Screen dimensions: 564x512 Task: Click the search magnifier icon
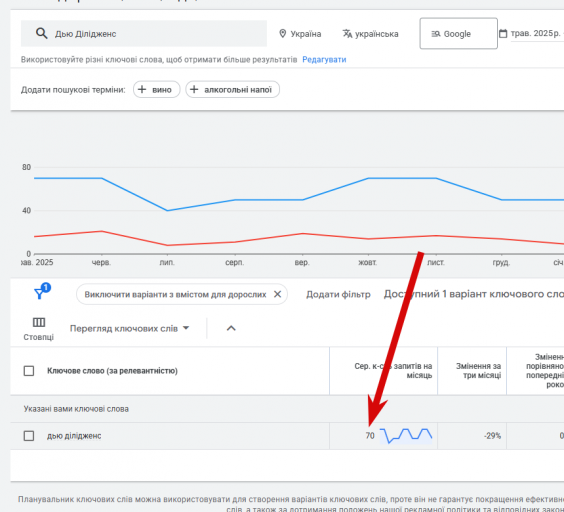pos(41,33)
